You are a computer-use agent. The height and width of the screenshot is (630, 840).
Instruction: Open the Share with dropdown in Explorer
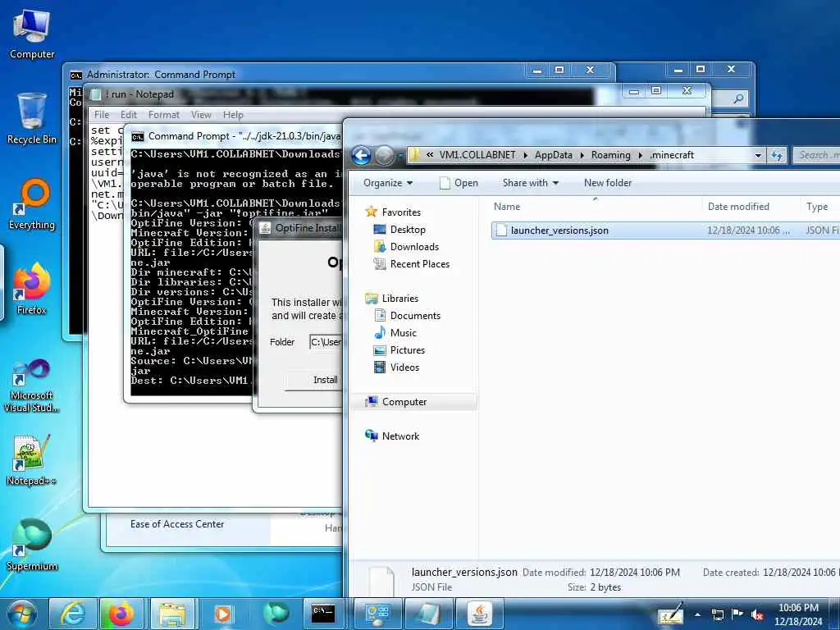[x=531, y=183]
